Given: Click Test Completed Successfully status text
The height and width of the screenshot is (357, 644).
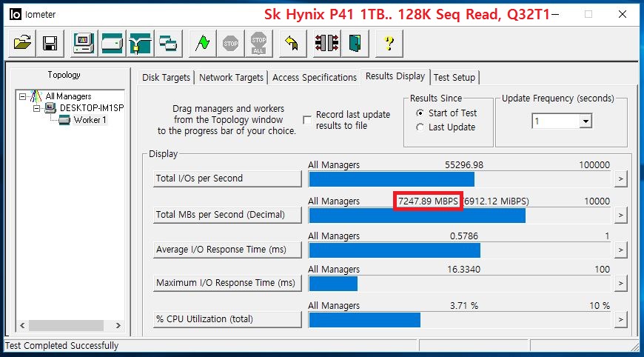Looking at the screenshot, I should pos(61,345).
